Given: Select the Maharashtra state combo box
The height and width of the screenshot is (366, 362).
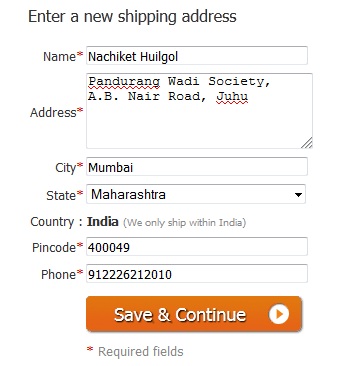Looking at the screenshot, I should 196,194.
